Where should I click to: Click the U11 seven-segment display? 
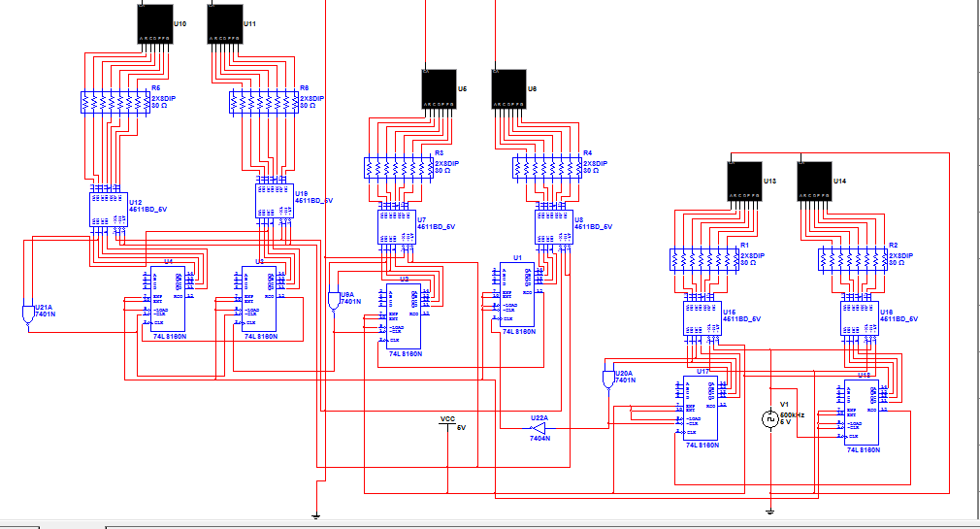pyautogui.click(x=225, y=23)
